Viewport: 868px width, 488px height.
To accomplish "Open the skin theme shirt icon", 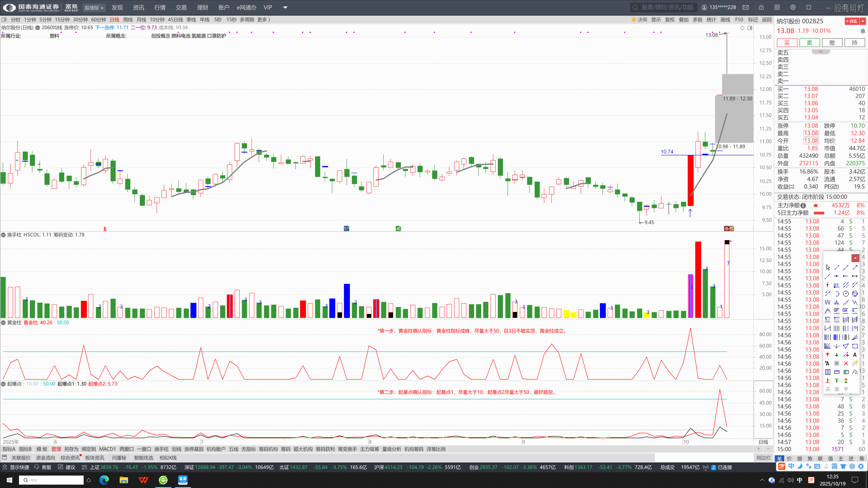I will pyautogui.click(x=809, y=7).
